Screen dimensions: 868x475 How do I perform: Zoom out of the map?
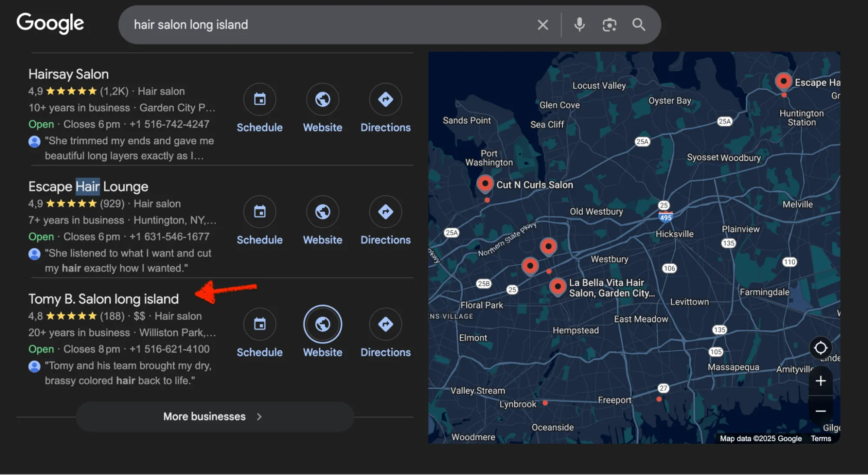pos(821,411)
